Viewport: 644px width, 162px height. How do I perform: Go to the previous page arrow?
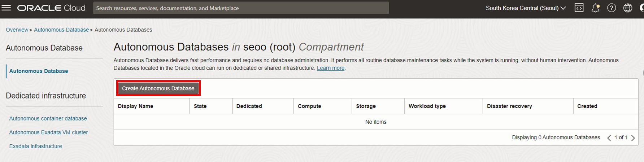[609, 138]
